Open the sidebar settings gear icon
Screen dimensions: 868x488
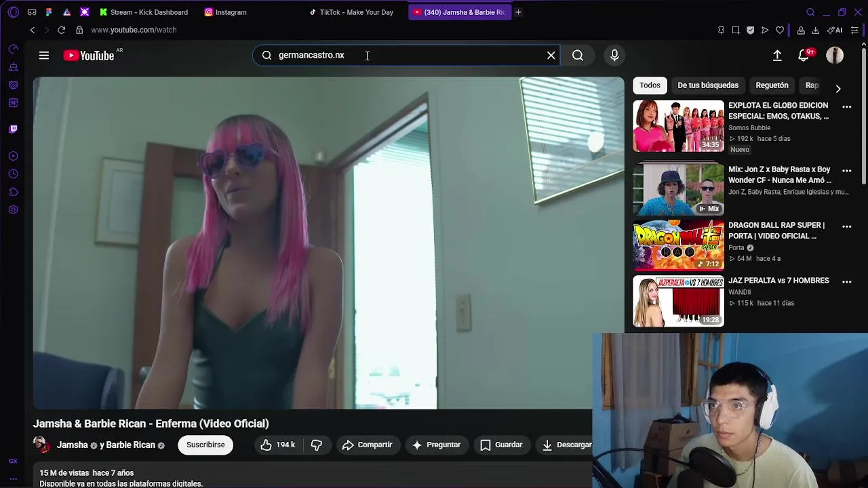(x=13, y=209)
